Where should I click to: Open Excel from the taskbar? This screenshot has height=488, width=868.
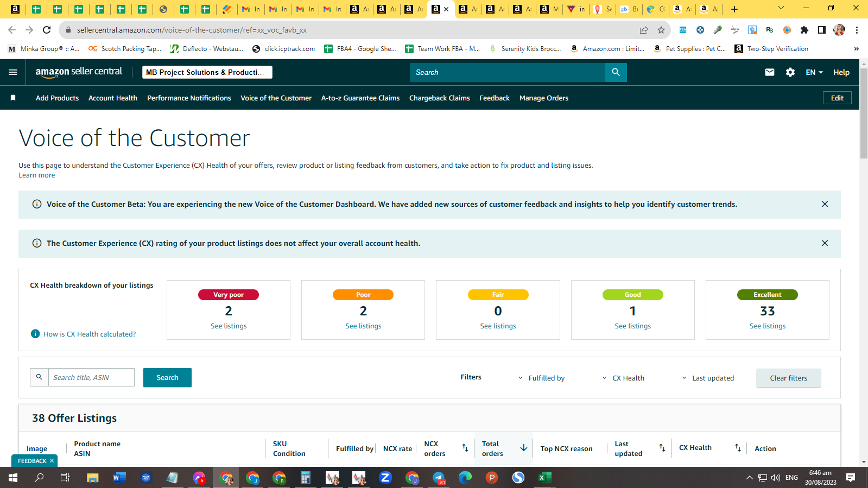pos(544,478)
